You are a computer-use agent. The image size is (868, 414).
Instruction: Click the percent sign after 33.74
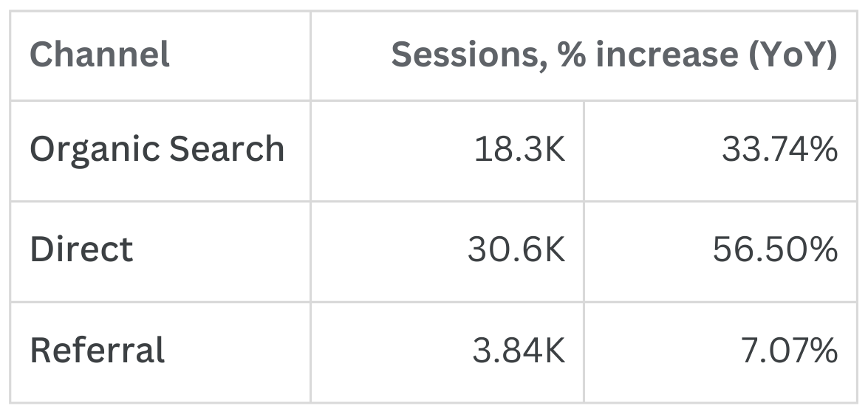tap(824, 151)
